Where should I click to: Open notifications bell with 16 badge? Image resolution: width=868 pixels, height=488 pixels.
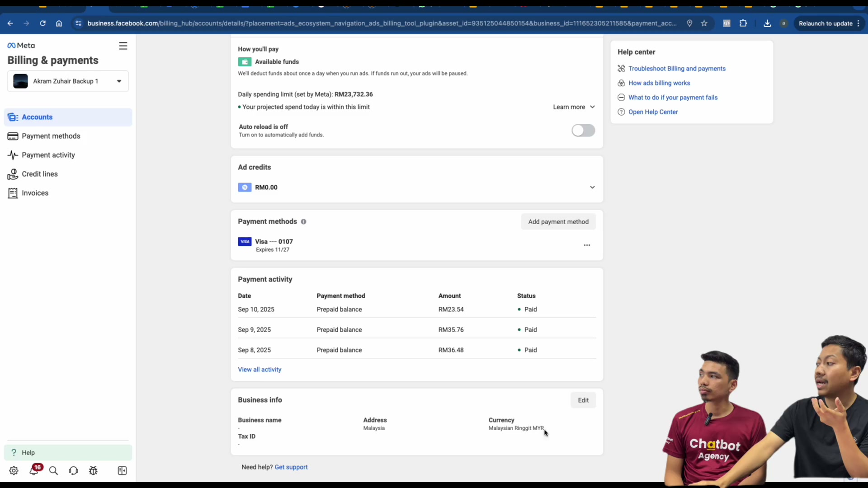point(35,470)
